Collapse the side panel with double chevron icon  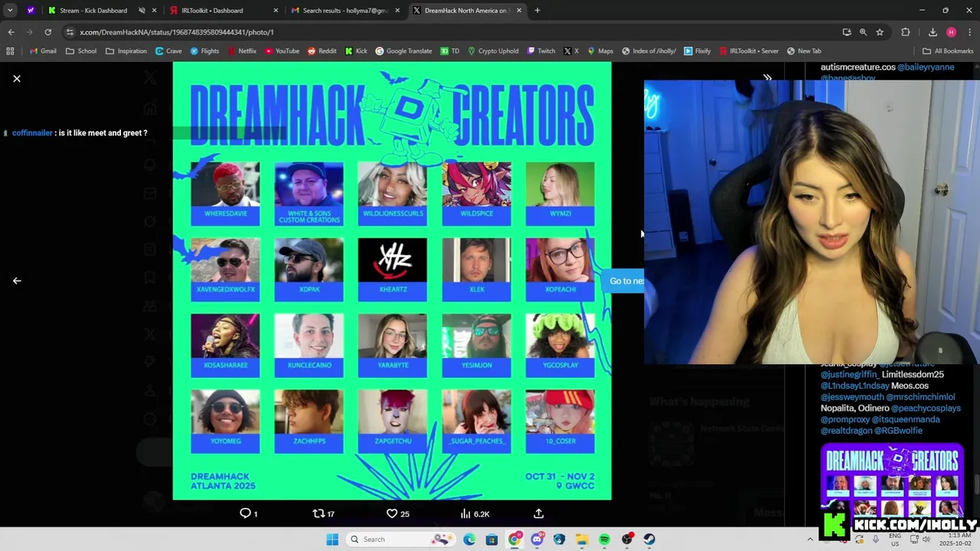[767, 78]
